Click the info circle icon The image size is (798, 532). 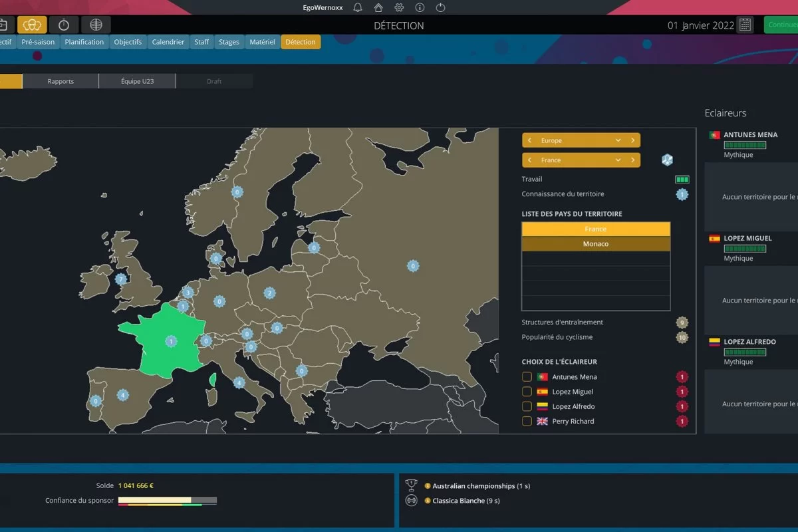(x=420, y=8)
